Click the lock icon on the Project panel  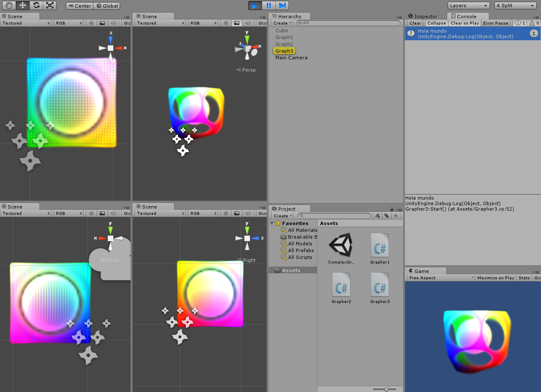(x=391, y=208)
